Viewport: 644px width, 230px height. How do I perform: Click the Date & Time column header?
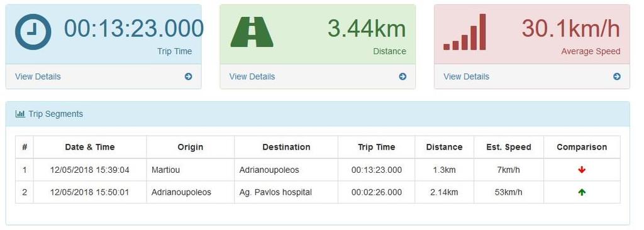click(x=90, y=147)
